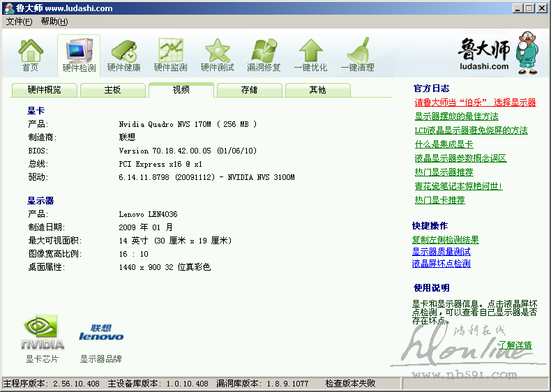Screen dimensions: 551x392
Task: Click status bar 漏洞库版本: 1.8.9.1077
Action: click(x=262, y=384)
